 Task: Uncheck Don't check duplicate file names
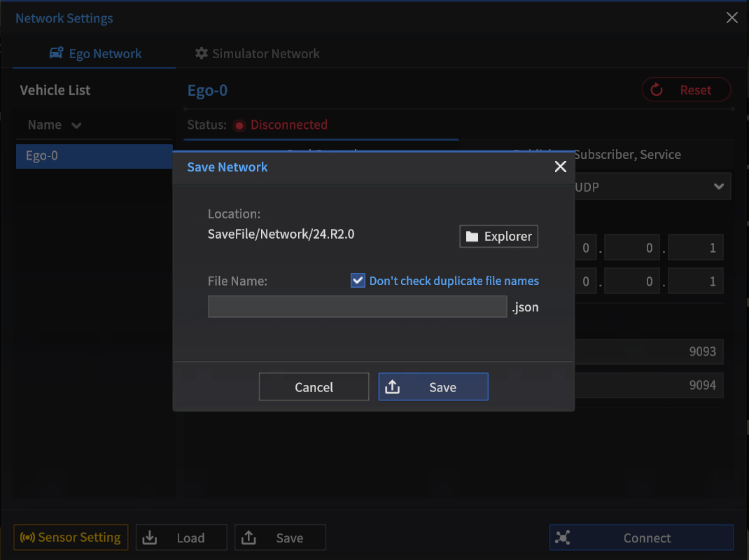pyautogui.click(x=358, y=281)
